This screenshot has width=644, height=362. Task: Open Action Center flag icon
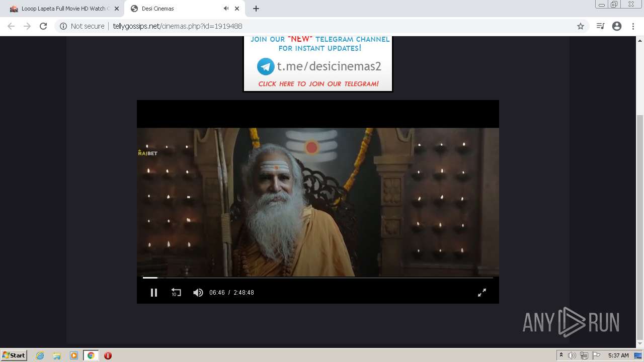[x=596, y=355]
